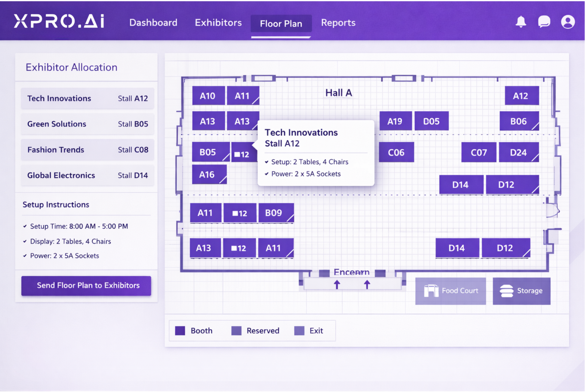This screenshot has width=585, height=392.
Task: Switch to the Dashboard tab
Action: coord(153,23)
